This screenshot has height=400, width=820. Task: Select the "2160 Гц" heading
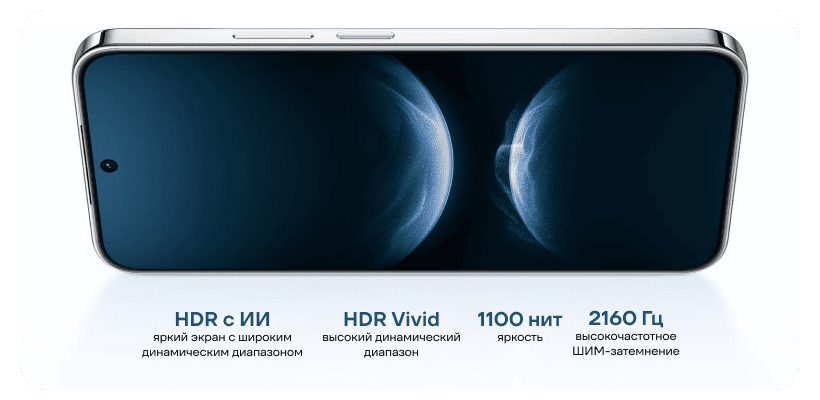coord(626,319)
